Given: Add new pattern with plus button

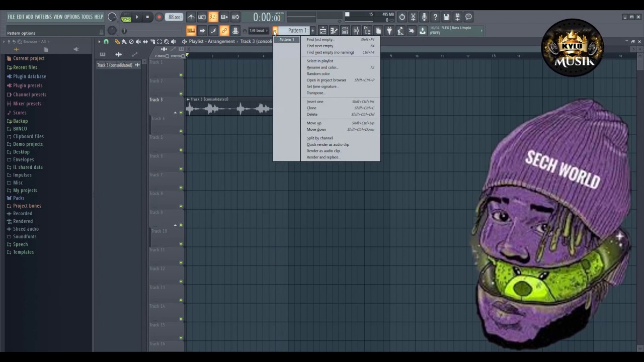Looking at the screenshot, I should (x=312, y=31).
